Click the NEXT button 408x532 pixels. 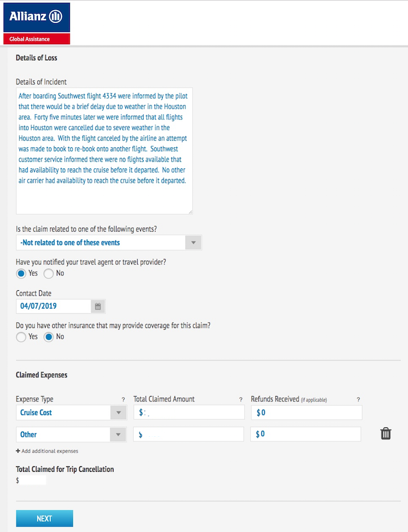pos(44,518)
